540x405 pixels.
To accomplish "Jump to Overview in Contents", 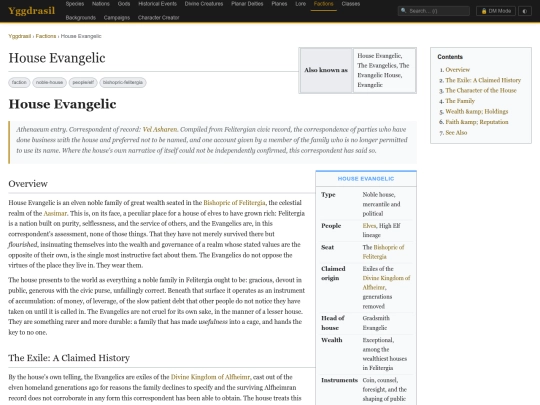I will 457,70.
